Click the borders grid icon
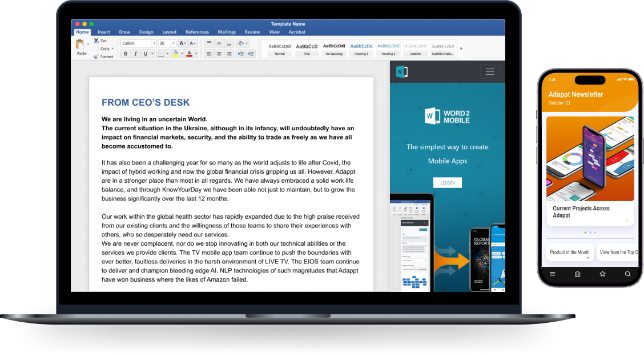 point(162,54)
